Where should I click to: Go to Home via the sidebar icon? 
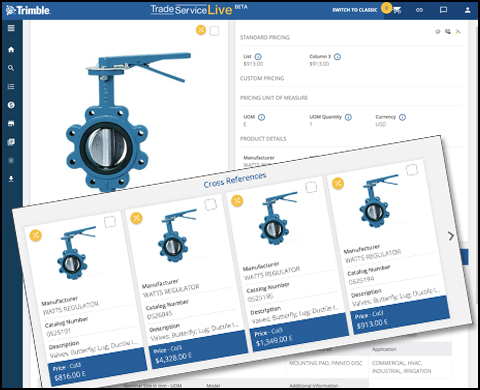tap(11, 50)
